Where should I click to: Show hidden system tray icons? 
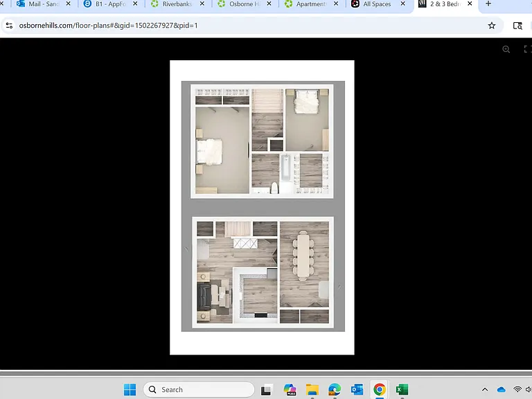[x=485, y=389]
